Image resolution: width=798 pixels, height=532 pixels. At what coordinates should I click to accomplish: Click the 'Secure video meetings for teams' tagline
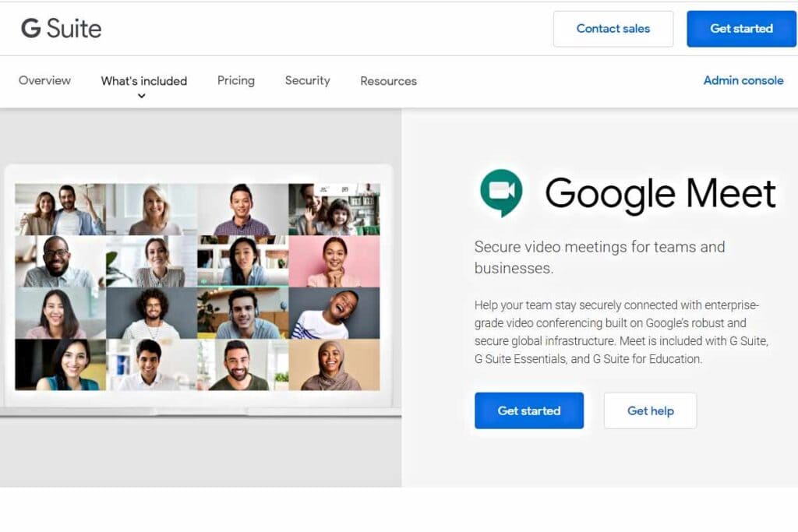tap(599, 257)
